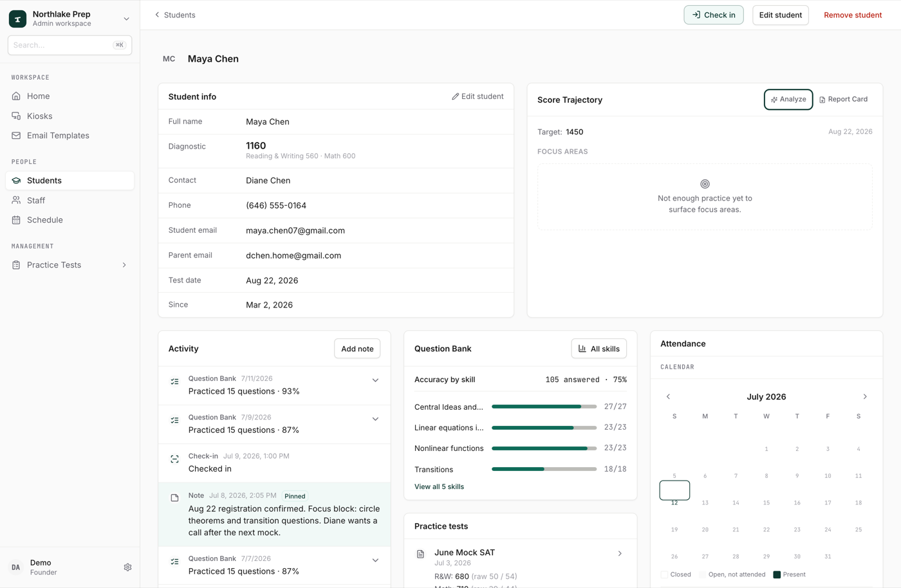Image resolution: width=901 pixels, height=588 pixels.
Task: Click the Closed legend swatch
Action: click(664, 574)
